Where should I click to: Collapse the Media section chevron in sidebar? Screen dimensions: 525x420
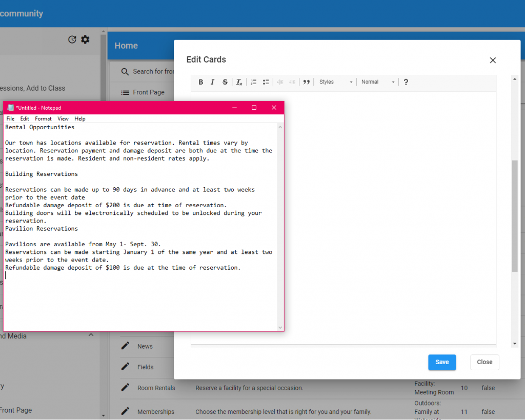[91, 335]
